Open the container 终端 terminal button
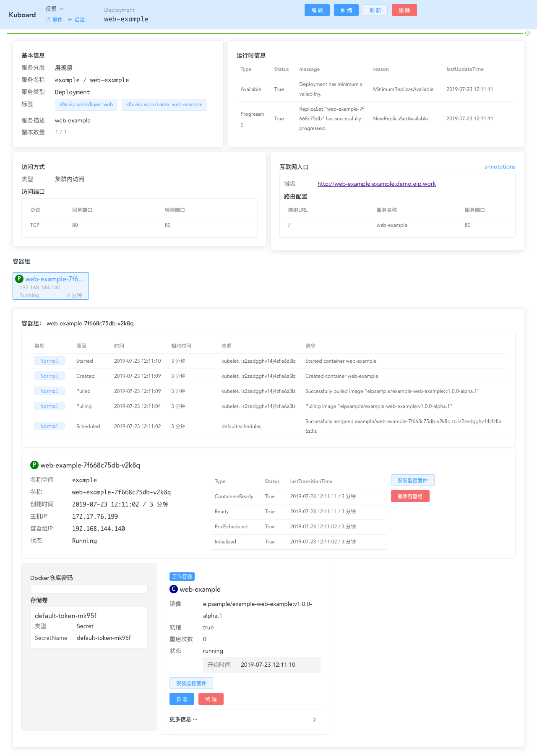The image size is (537, 756). click(211, 699)
